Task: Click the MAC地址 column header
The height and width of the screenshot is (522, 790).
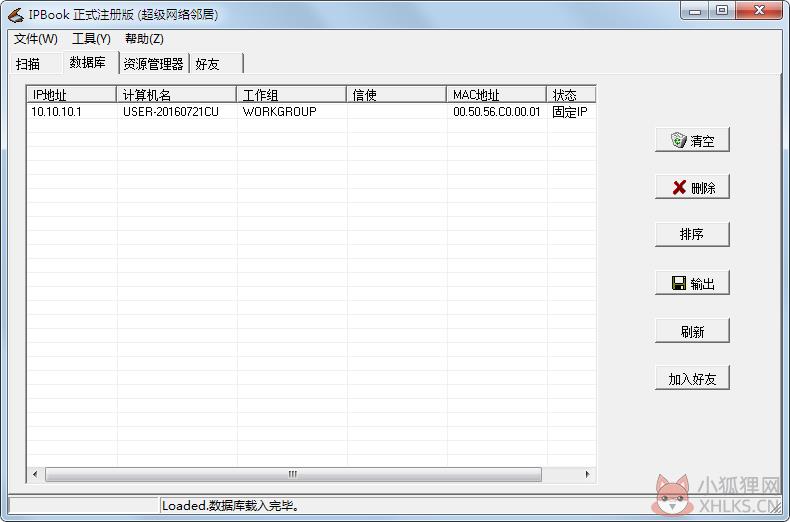Action: (497, 95)
